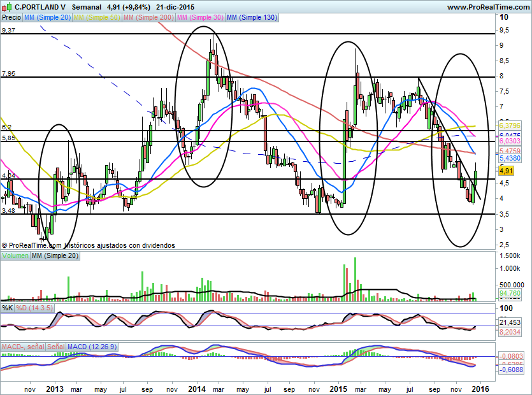
Task: Click the candlestick chart icon beside C.PORTLAND V
Action: click(x=6, y=7)
